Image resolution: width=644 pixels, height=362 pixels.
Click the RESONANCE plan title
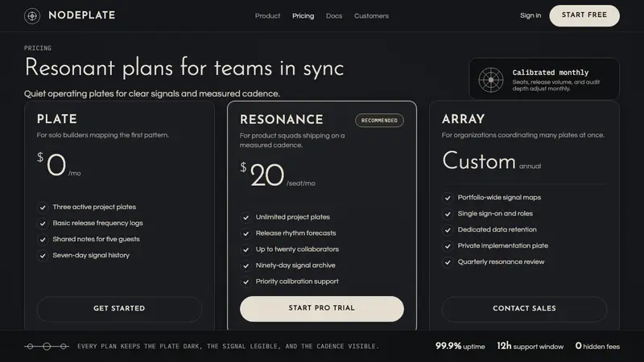point(281,119)
